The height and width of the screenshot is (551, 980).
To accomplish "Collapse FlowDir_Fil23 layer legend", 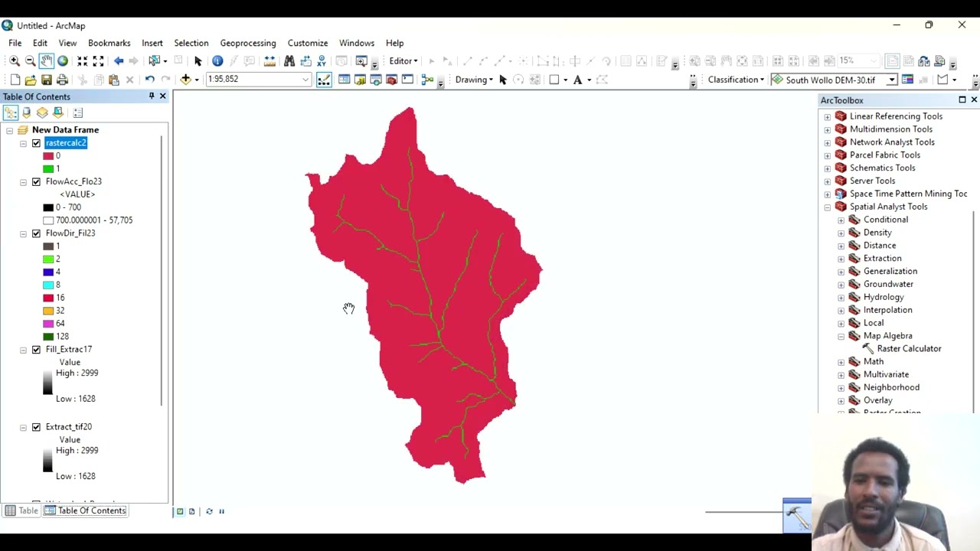I will [23, 233].
